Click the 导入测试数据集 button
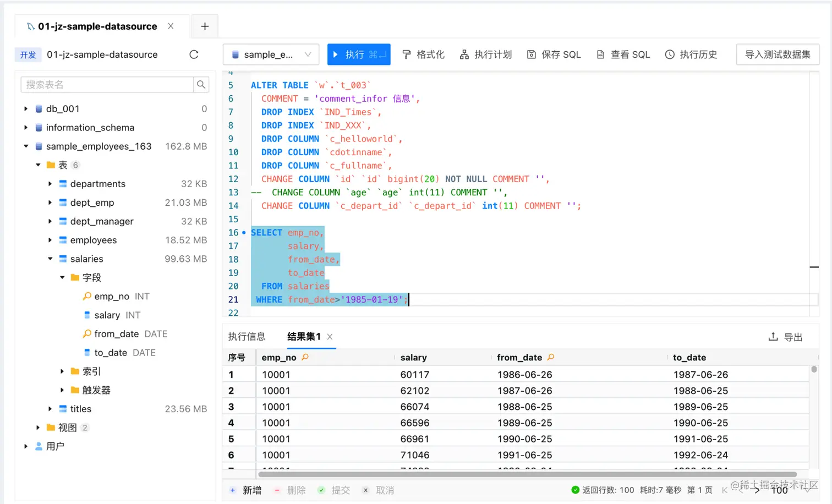832x504 pixels. pos(778,54)
